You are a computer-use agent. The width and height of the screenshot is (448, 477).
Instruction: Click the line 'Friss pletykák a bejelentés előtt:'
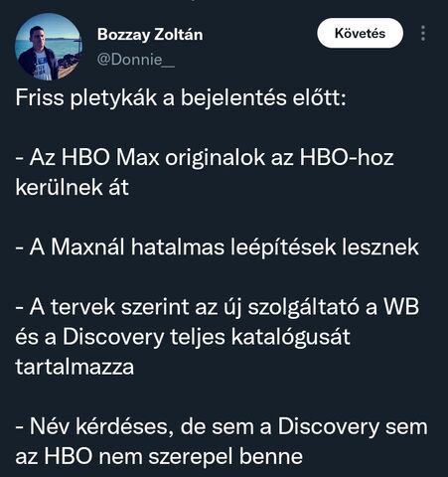point(181,98)
